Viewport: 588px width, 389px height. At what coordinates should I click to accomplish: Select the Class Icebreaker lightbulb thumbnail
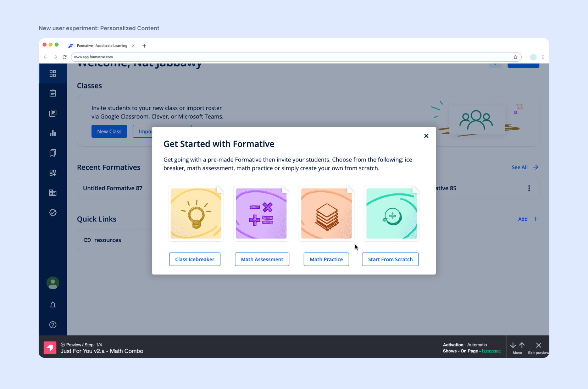(x=196, y=214)
